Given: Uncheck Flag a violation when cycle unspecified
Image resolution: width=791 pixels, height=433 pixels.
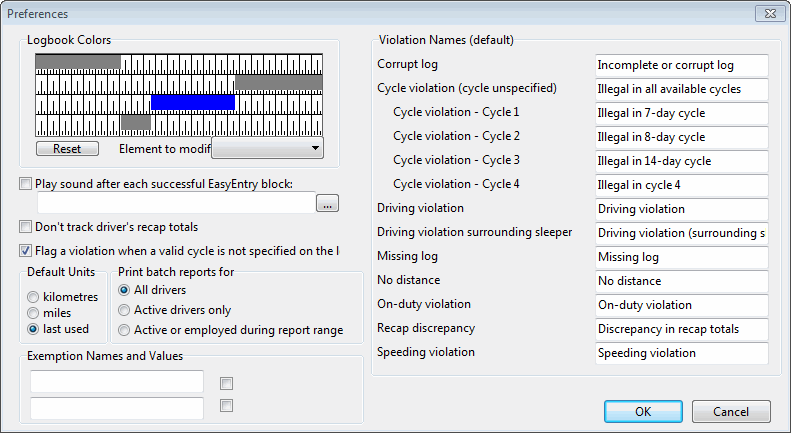Looking at the screenshot, I should click(x=25, y=251).
